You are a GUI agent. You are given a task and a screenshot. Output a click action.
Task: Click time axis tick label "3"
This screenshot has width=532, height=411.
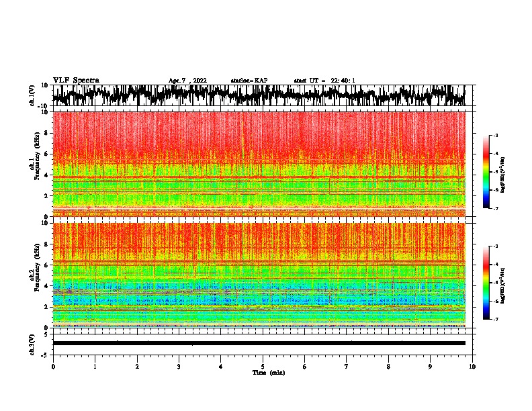(x=179, y=367)
